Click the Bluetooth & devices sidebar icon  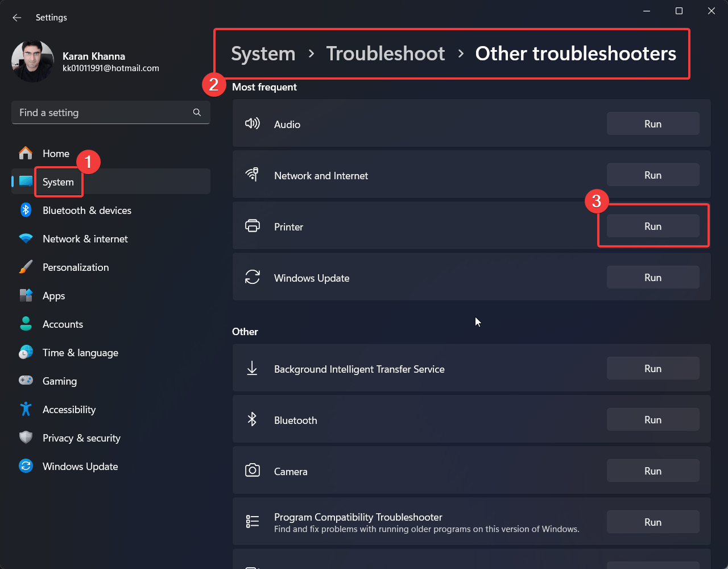pos(26,210)
